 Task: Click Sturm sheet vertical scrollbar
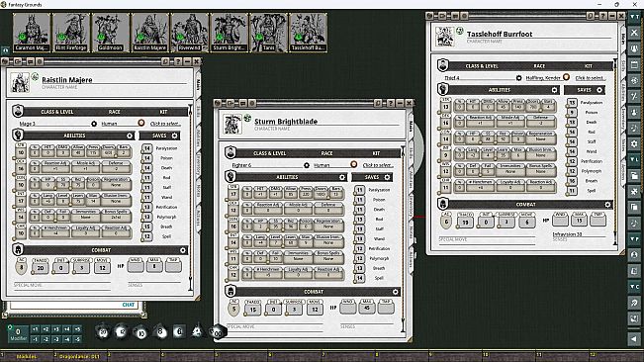[403, 239]
